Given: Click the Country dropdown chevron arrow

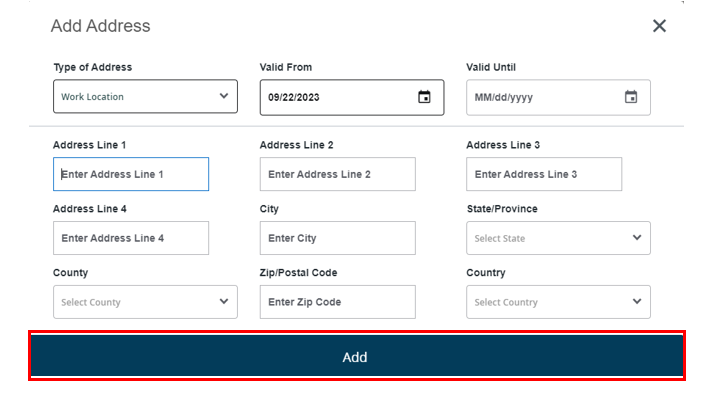Looking at the screenshot, I should pos(637,302).
